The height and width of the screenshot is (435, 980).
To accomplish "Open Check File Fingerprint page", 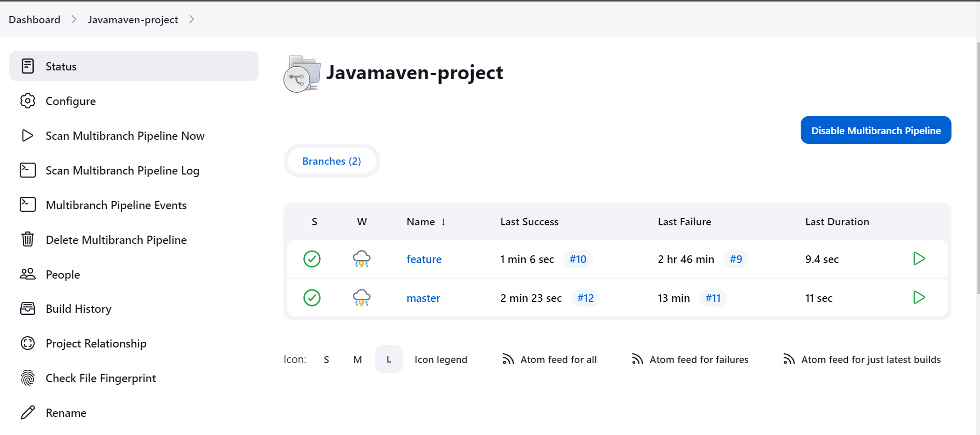I will [x=134, y=378].
